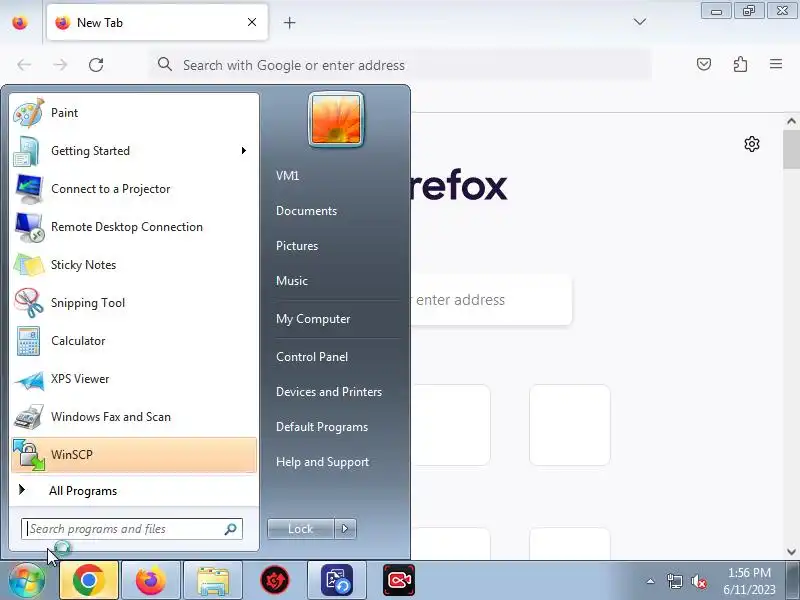Launch Sticky Notes

click(134, 265)
